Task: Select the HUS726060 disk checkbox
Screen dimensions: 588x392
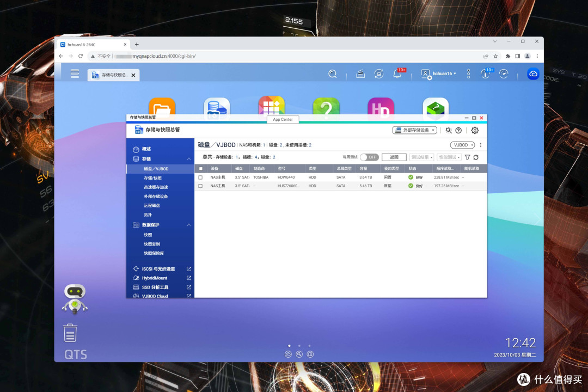Action: (x=200, y=186)
